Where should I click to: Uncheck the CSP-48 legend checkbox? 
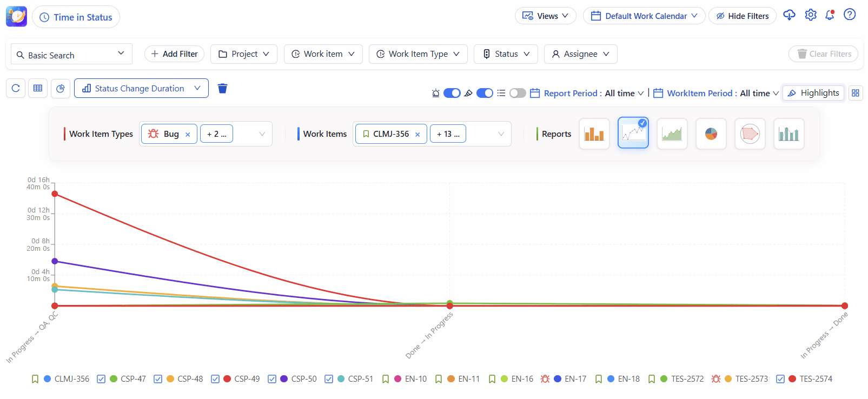158,379
